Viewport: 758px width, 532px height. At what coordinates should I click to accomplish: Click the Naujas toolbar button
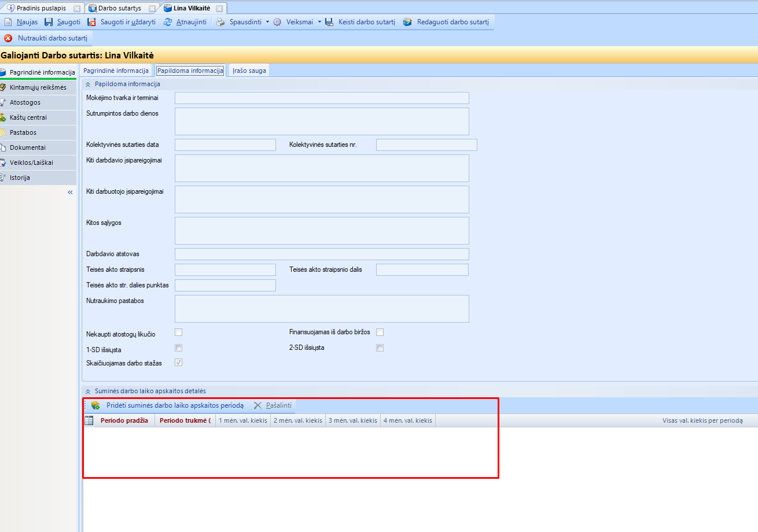click(21, 22)
